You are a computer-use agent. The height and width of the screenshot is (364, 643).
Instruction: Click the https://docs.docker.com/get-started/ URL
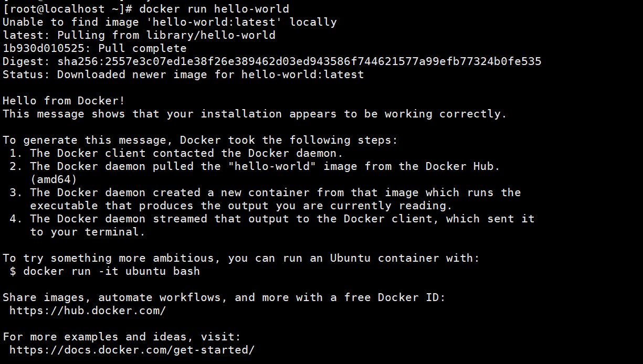132,350
